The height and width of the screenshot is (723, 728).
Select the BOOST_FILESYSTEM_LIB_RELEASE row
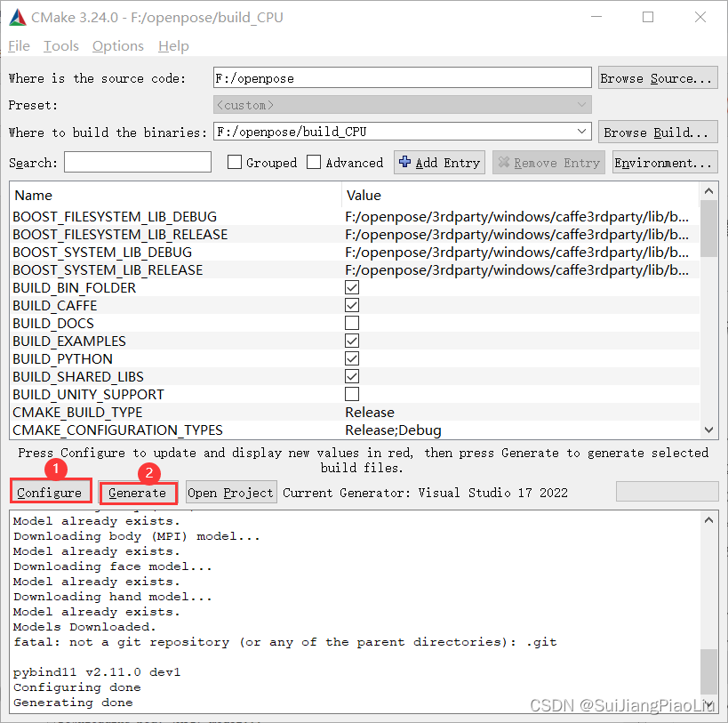click(x=355, y=234)
